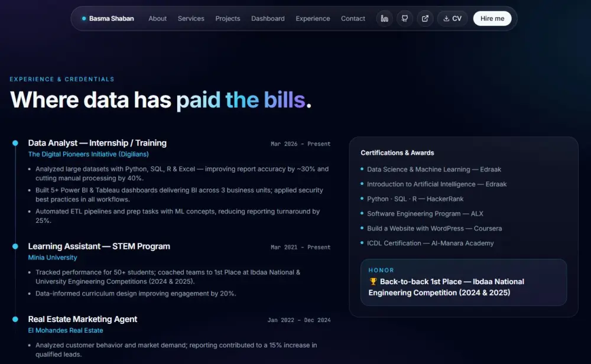Select the trophy icon in Honor card
The width and height of the screenshot is (591, 364).
click(373, 281)
